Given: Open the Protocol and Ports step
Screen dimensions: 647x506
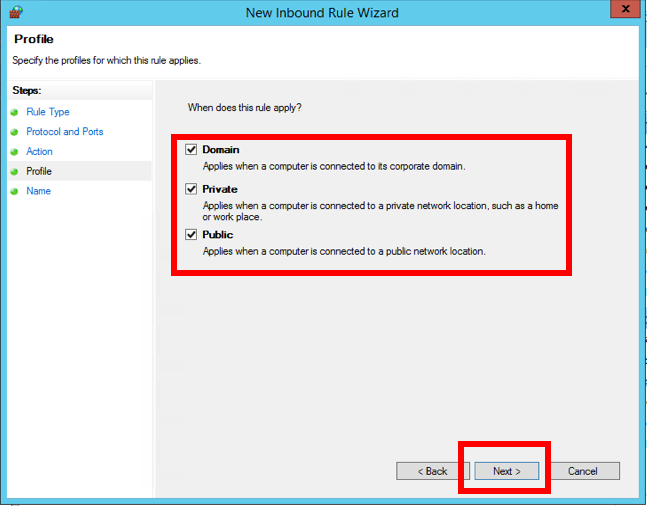Looking at the screenshot, I should tap(64, 132).
